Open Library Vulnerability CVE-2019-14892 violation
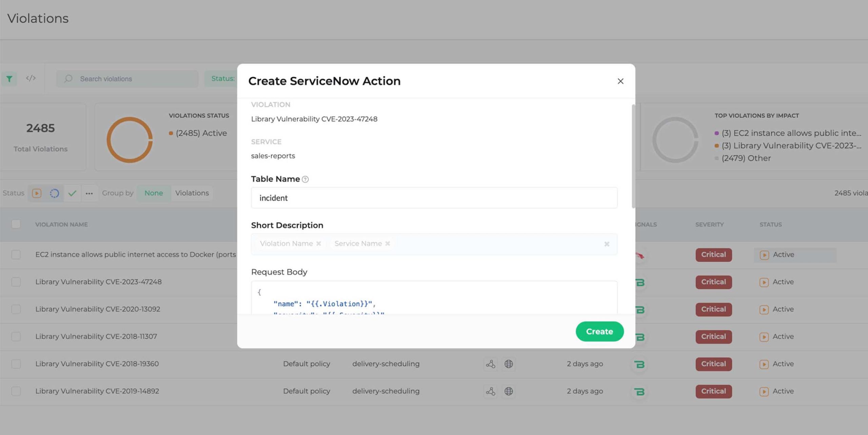 click(97, 391)
